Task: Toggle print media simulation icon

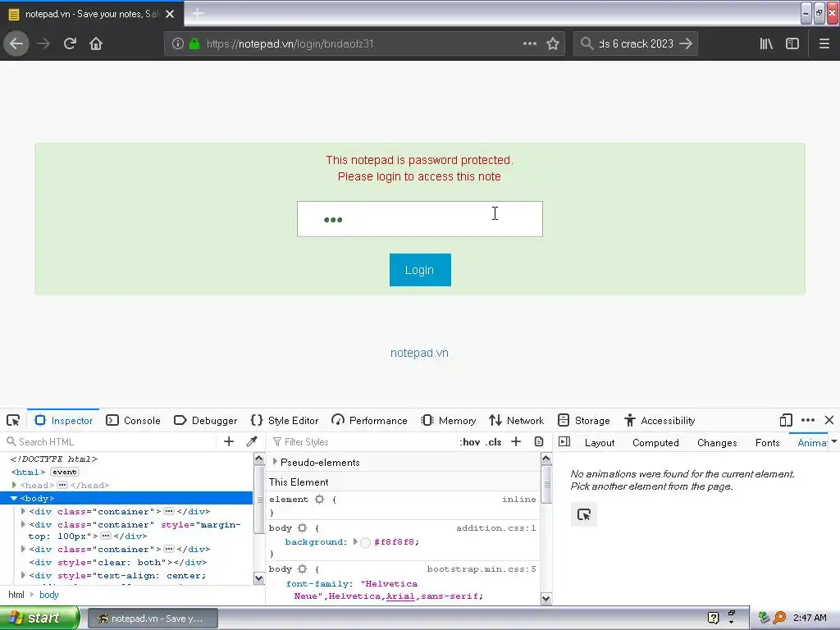Action: [539, 441]
